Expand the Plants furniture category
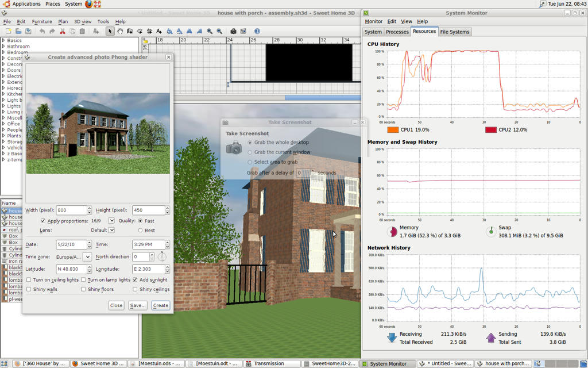588x368 pixels. [3, 136]
